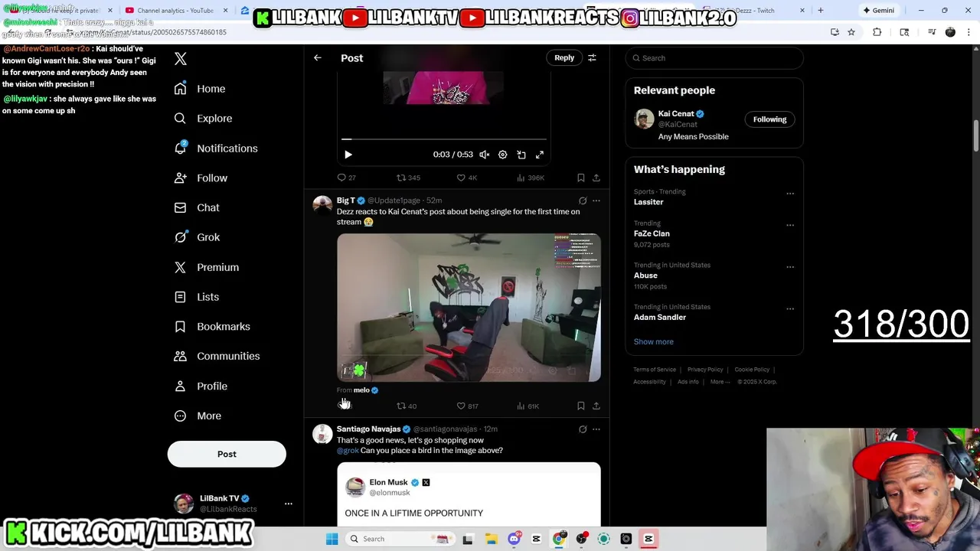The width and height of the screenshot is (980, 551).
Task: Open Santiago Navajas' profile name
Action: coord(368,429)
